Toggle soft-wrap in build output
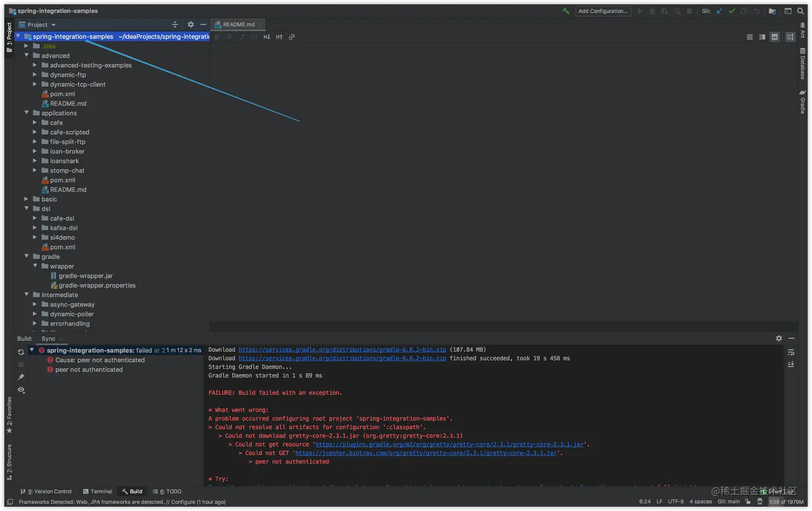This screenshot has width=812, height=511. pyautogui.click(x=791, y=352)
